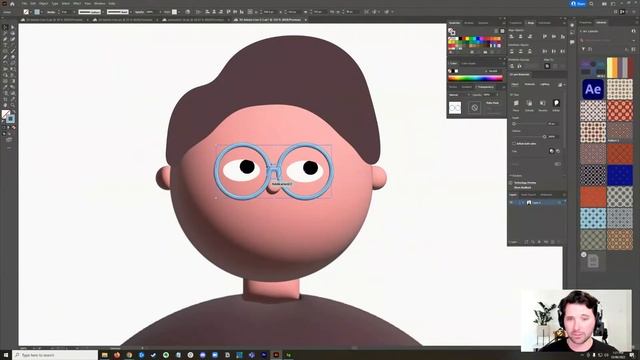The width and height of the screenshot is (640, 360).
Task: Switch to the Pathfinder tab
Action: [544, 23]
